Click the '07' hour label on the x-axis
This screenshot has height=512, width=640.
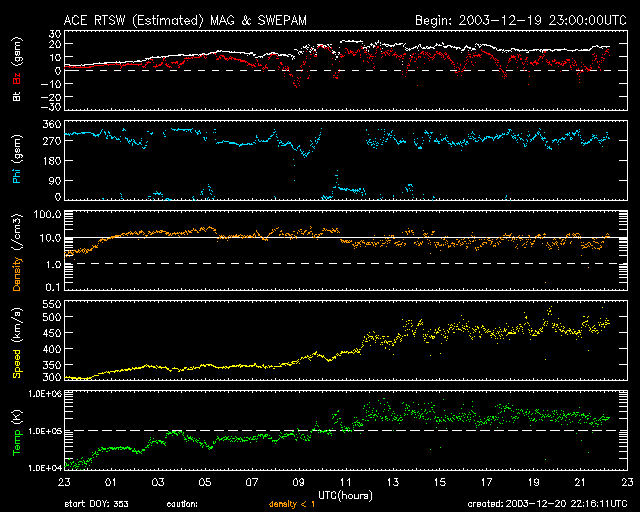(x=251, y=482)
